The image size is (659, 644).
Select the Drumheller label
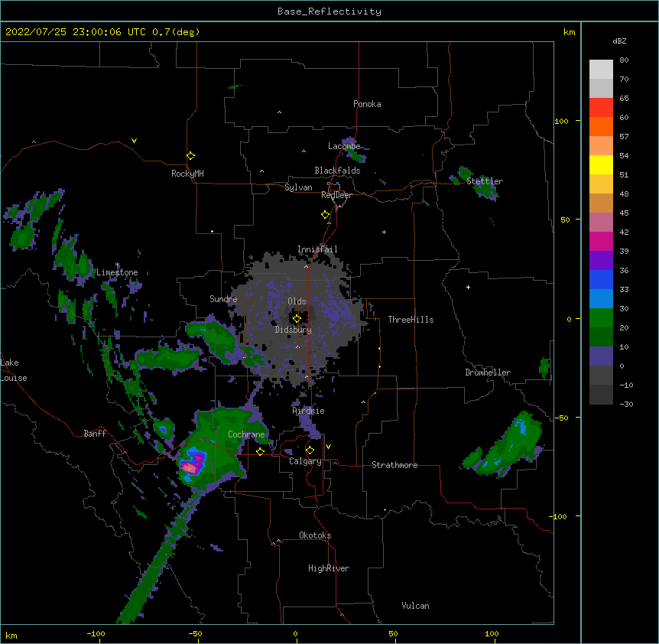click(488, 372)
